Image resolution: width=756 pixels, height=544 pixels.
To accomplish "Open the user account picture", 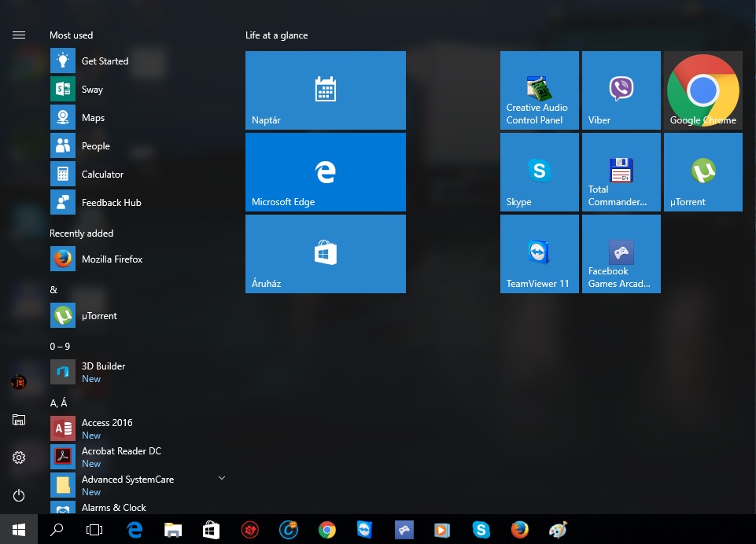I will (x=19, y=382).
